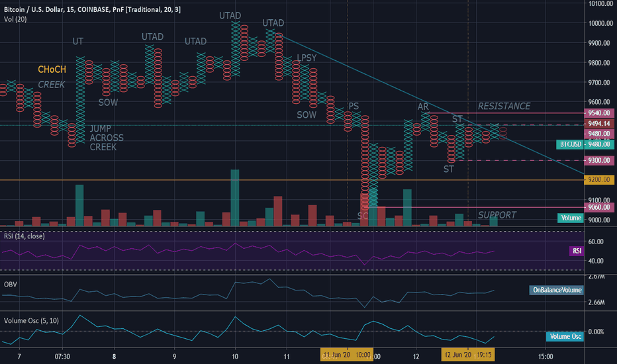Click the tallest teal volume bar
Viewport: 617px width, 364px height.
(x=235, y=197)
